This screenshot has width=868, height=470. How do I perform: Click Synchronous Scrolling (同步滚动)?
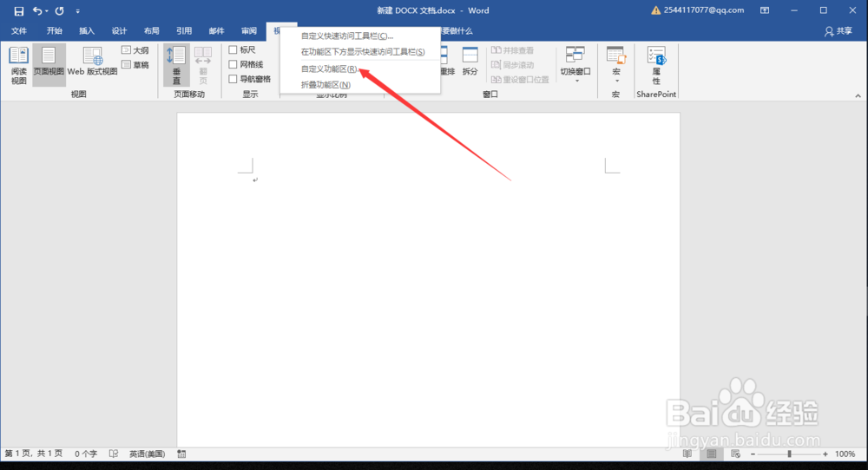[513, 65]
